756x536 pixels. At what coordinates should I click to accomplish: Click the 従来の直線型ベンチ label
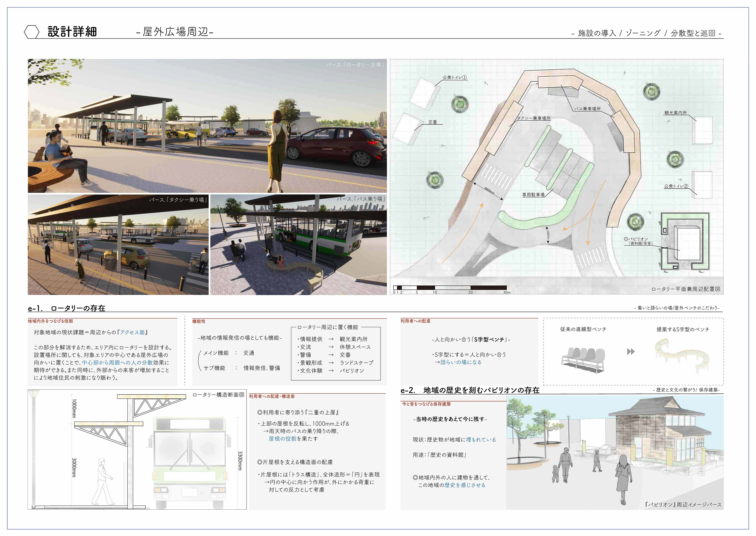point(583,329)
